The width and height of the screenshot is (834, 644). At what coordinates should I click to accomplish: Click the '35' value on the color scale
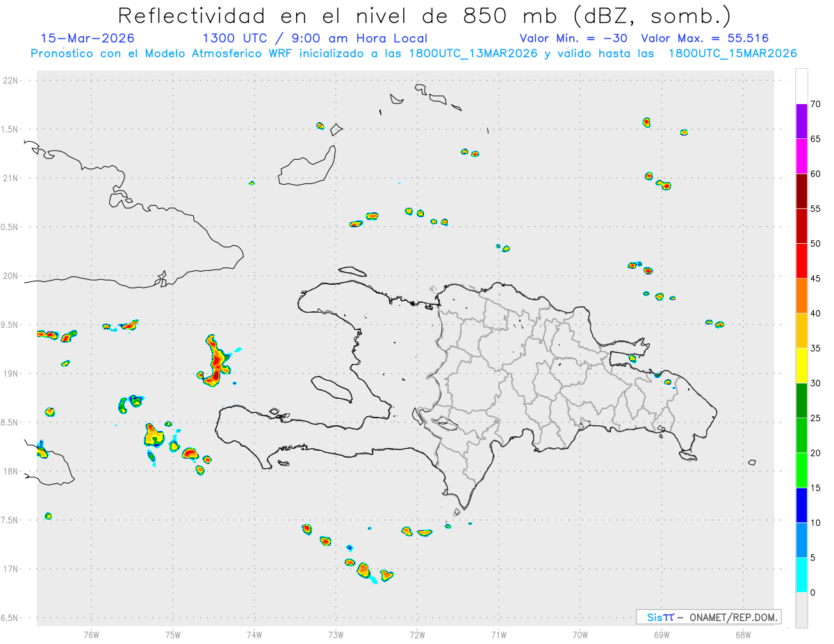(815, 348)
